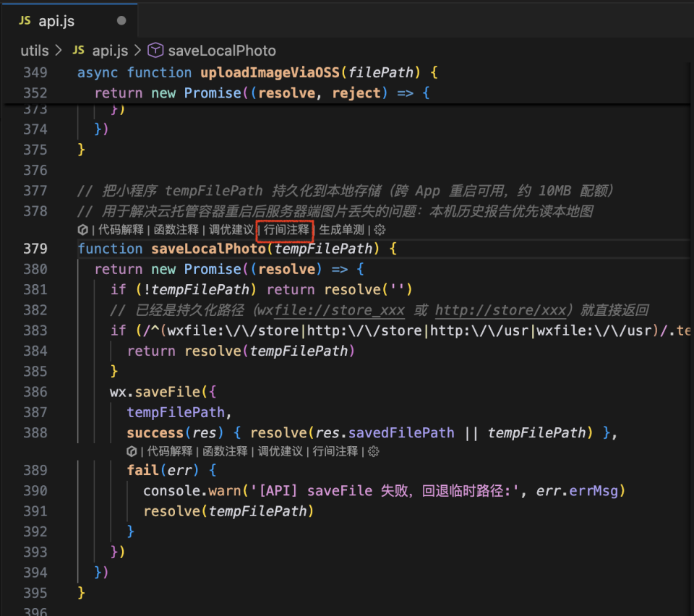Select the api.js editor tab
Image resolution: width=694 pixels, height=616 pixels.
tap(70, 21)
